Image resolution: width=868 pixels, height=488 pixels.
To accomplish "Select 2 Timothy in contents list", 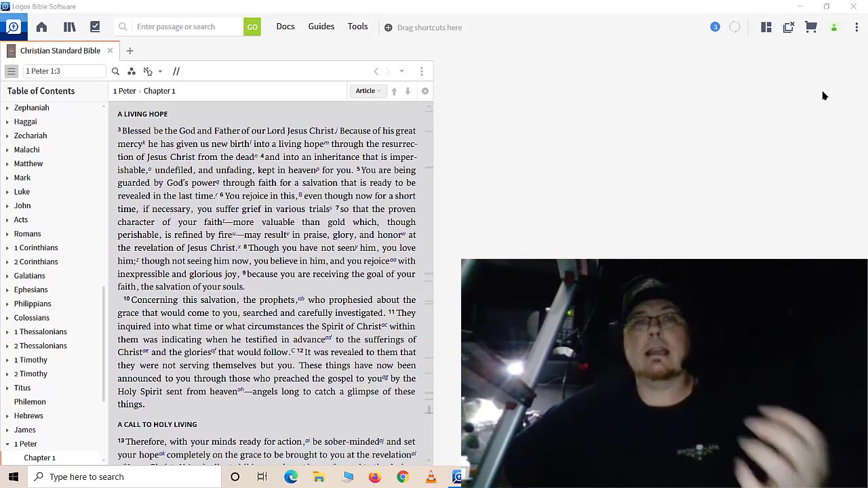I will click(x=31, y=374).
